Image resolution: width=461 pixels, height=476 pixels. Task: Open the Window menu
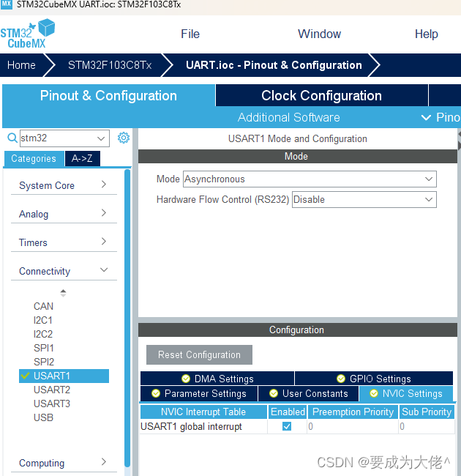point(319,34)
